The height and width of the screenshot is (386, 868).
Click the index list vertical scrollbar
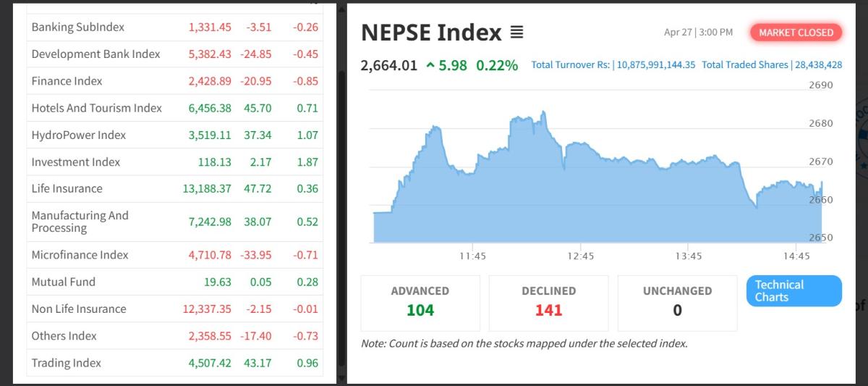[x=341, y=181]
